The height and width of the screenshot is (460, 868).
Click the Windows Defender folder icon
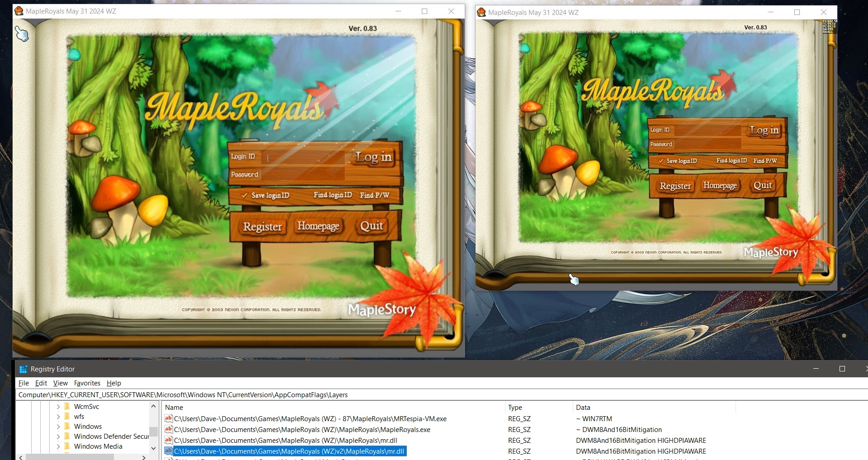67,437
